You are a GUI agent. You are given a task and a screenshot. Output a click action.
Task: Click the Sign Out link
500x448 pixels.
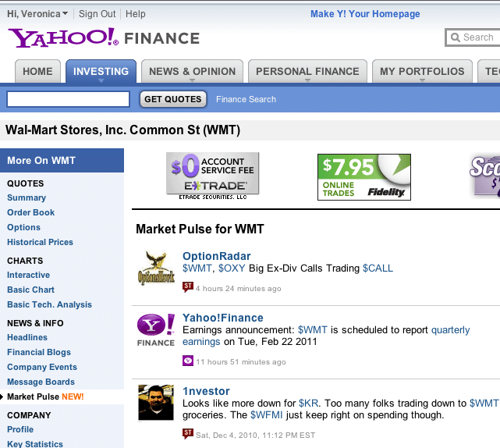98,14
